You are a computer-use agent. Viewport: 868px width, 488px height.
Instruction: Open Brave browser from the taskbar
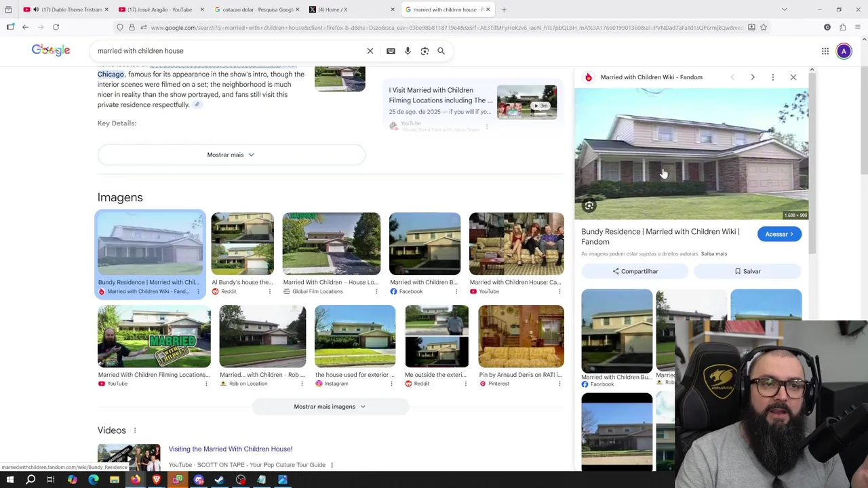[x=157, y=480]
